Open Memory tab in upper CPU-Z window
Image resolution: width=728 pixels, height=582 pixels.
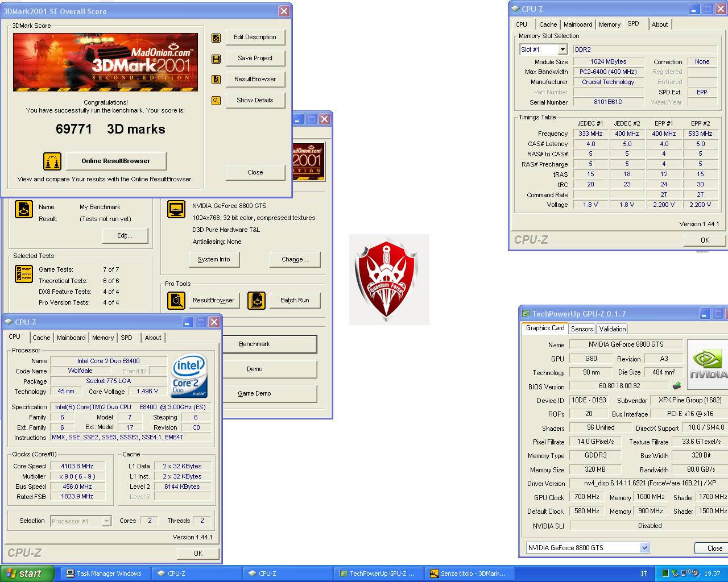coord(610,24)
